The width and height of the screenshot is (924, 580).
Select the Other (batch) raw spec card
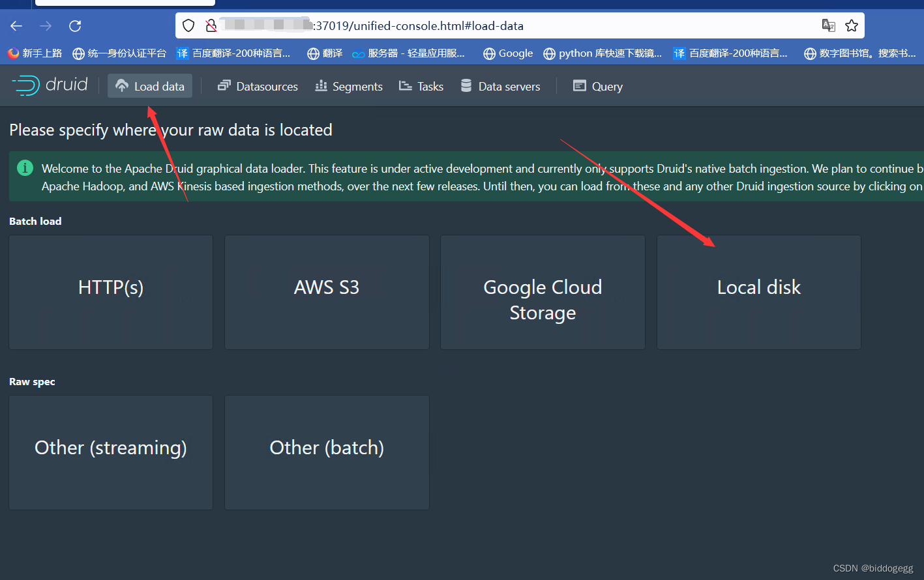click(x=327, y=452)
